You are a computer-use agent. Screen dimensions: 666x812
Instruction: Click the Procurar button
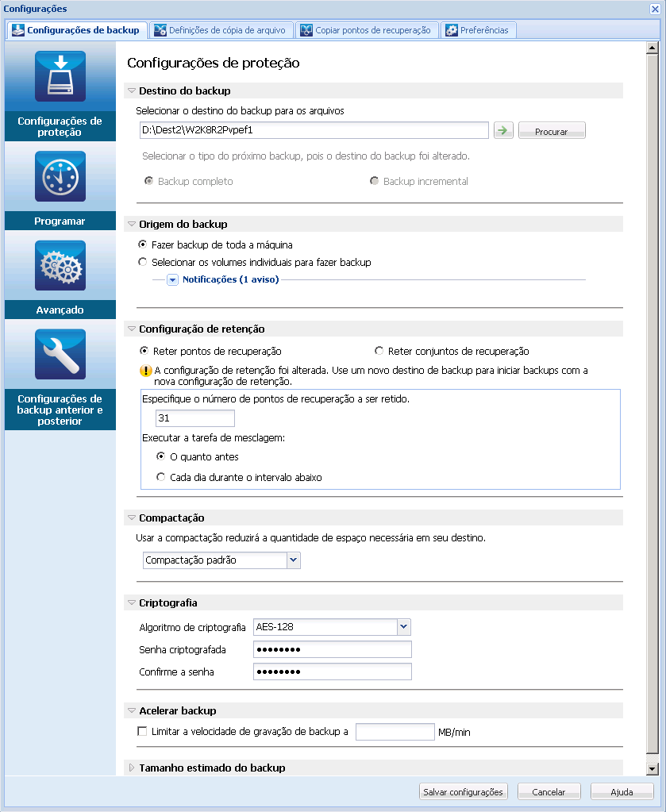(552, 129)
